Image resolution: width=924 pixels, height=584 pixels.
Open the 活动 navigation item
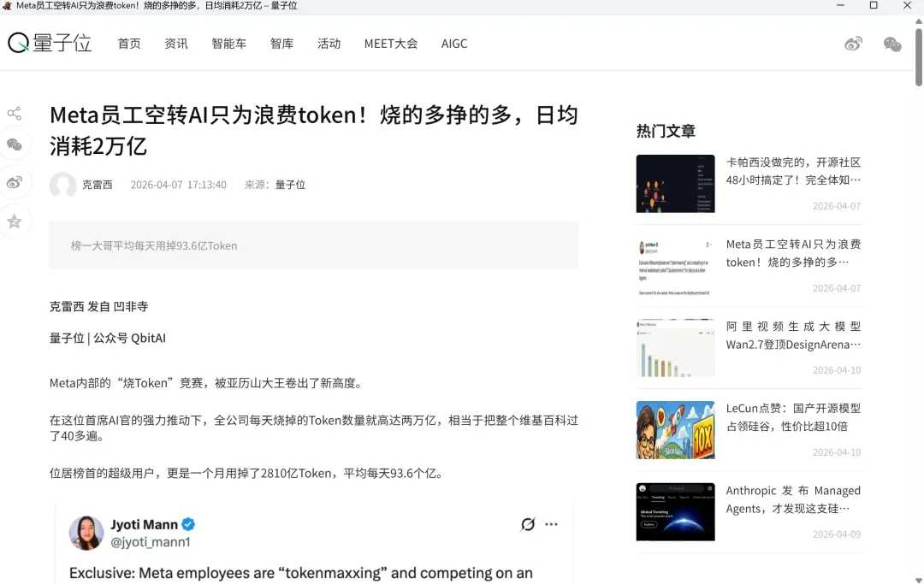point(329,44)
